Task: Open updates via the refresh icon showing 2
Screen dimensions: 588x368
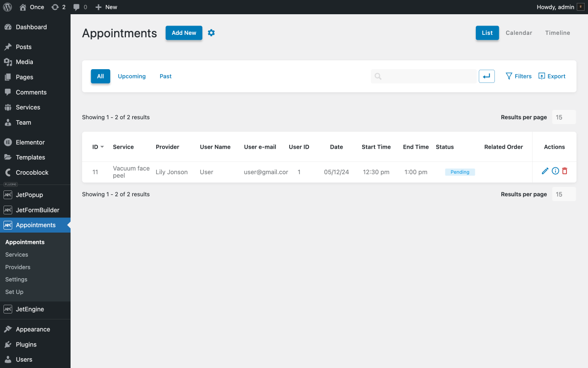Action: point(55,7)
